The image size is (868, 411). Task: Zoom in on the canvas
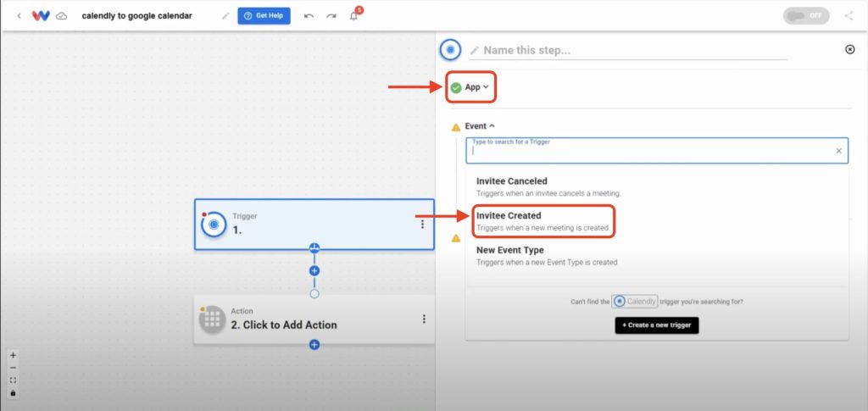click(x=14, y=356)
